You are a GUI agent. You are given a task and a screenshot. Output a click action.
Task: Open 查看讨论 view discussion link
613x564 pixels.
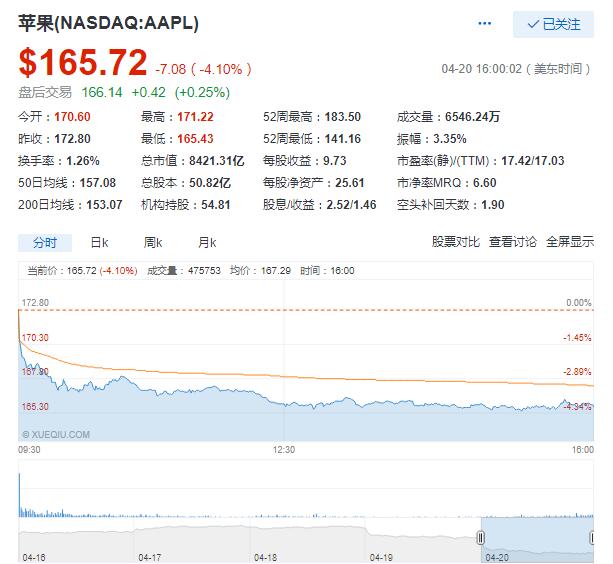tap(513, 242)
